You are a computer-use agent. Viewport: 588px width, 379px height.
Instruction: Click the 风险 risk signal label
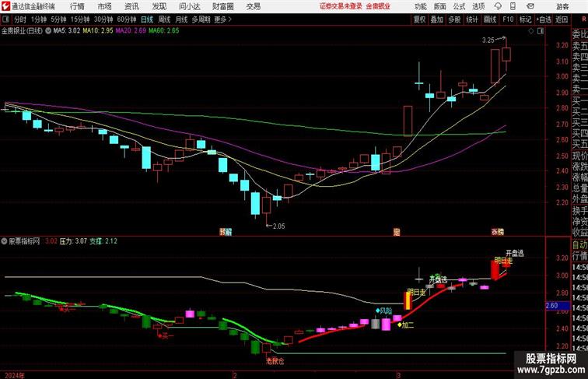386,311
